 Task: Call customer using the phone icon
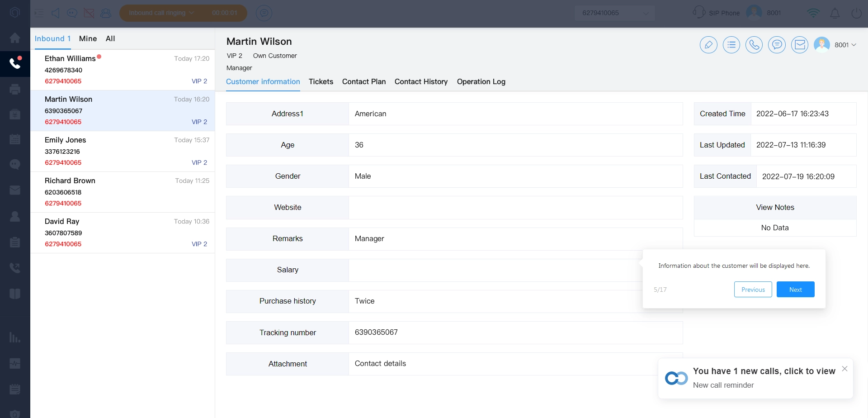tap(754, 45)
